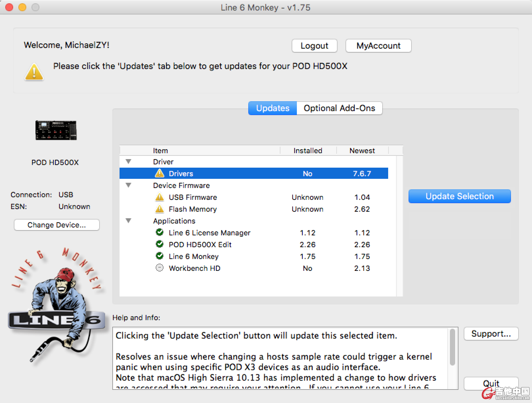Click the warning icon beside USB Firmware

tap(159, 197)
